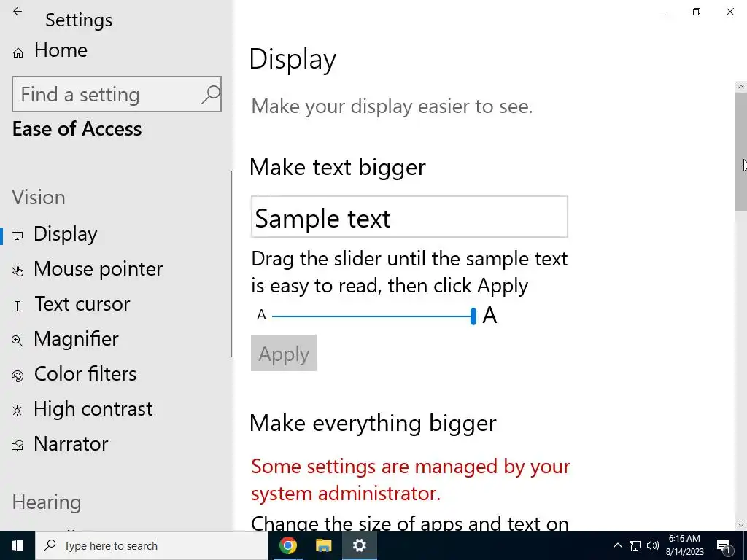
Task: Open the volume control tray icon
Action: (x=653, y=545)
